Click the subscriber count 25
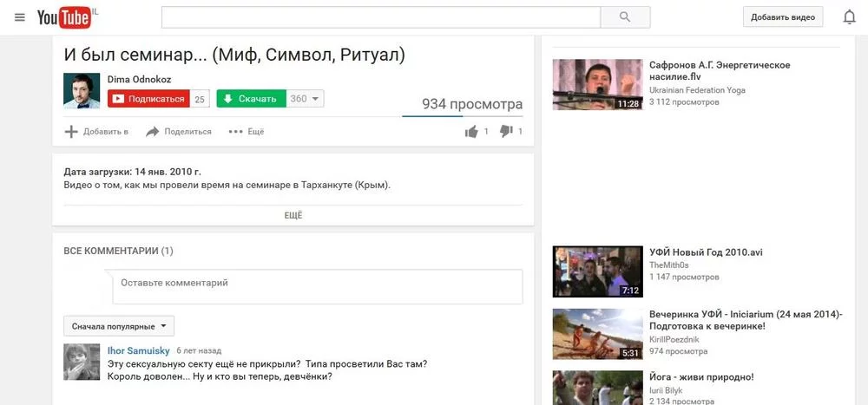This screenshot has height=405, width=868. pyautogui.click(x=200, y=99)
